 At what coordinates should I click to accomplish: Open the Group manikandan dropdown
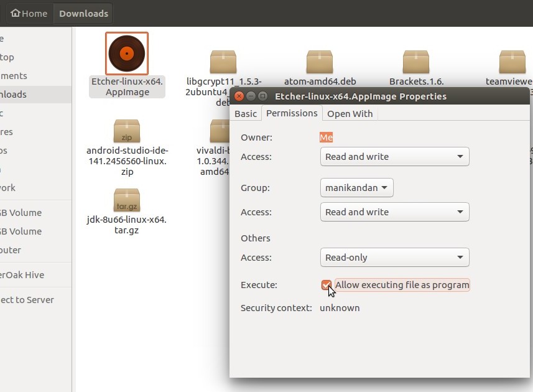pyautogui.click(x=356, y=188)
